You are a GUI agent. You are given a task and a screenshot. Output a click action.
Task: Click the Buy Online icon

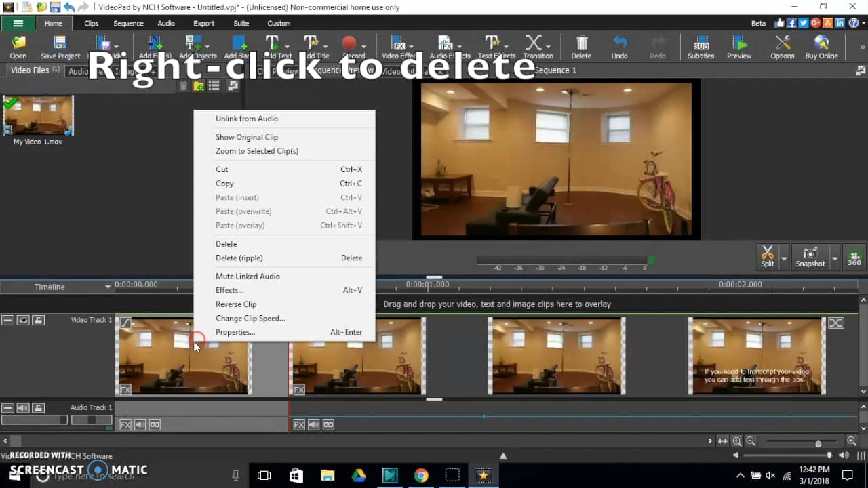click(821, 43)
